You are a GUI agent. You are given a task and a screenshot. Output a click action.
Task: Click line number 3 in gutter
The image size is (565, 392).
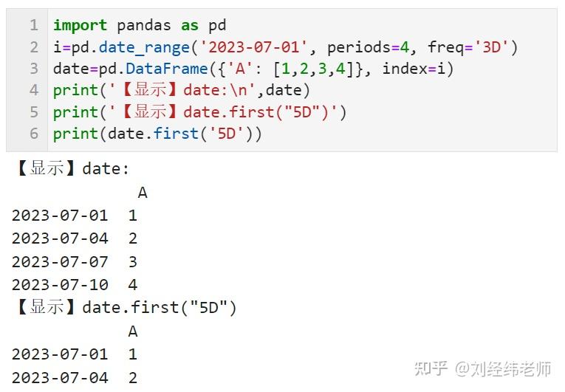34,69
